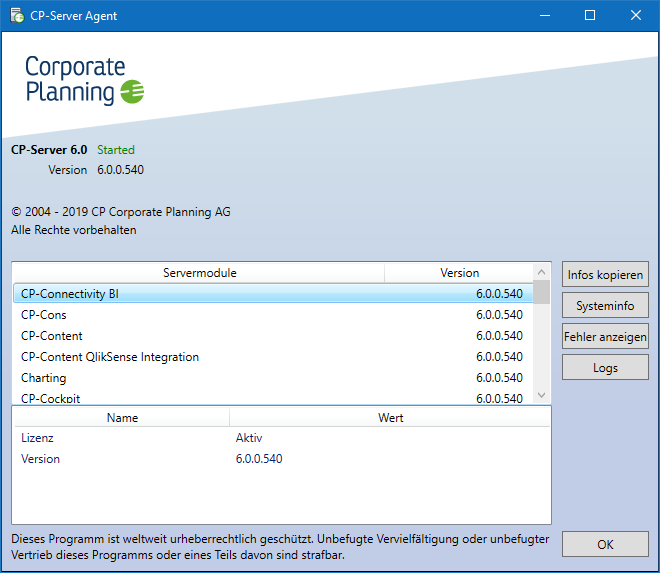This screenshot has height=573, width=660.
Task: Select the CP-Connectivity BI module row
Action: [273, 293]
